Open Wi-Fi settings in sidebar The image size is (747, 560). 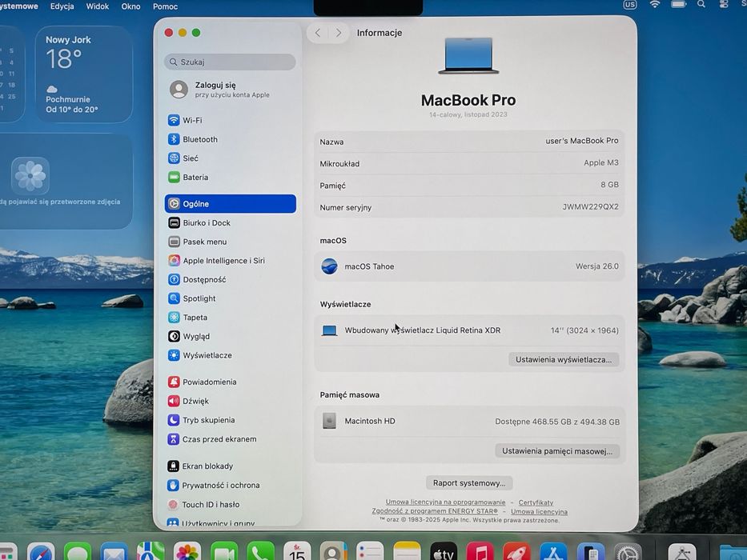pos(185,120)
